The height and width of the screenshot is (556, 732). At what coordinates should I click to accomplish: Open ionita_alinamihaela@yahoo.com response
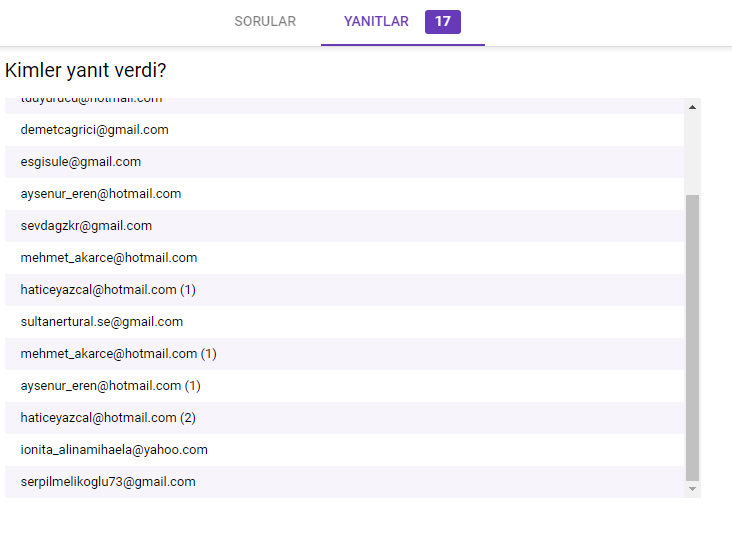(114, 450)
